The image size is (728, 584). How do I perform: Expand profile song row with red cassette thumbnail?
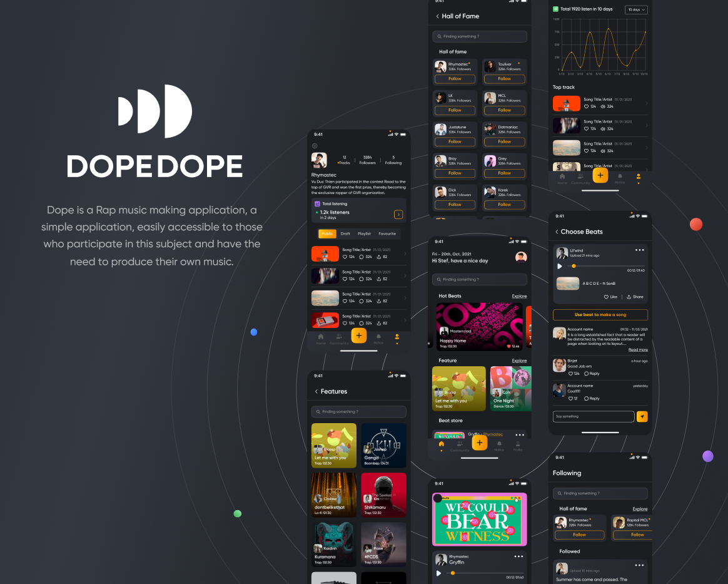pyautogui.click(x=405, y=320)
